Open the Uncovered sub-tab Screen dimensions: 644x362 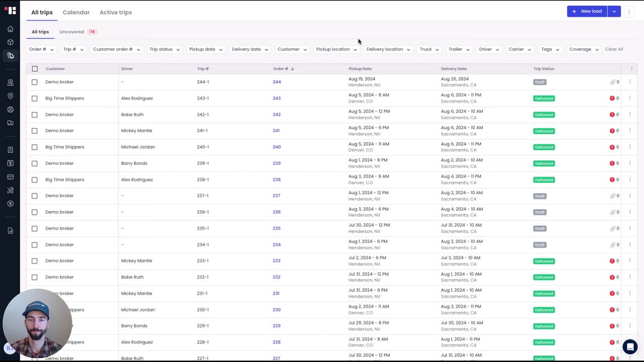[72, 32]
